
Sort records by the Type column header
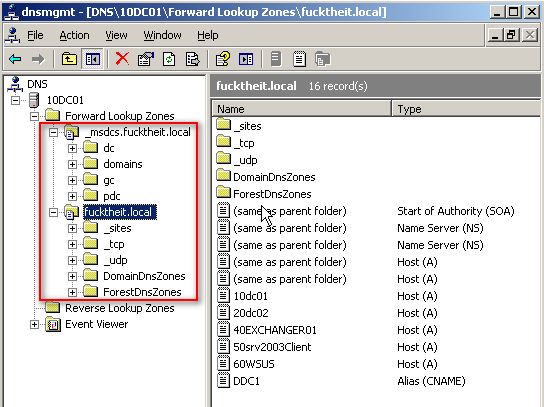coord(466,109)
